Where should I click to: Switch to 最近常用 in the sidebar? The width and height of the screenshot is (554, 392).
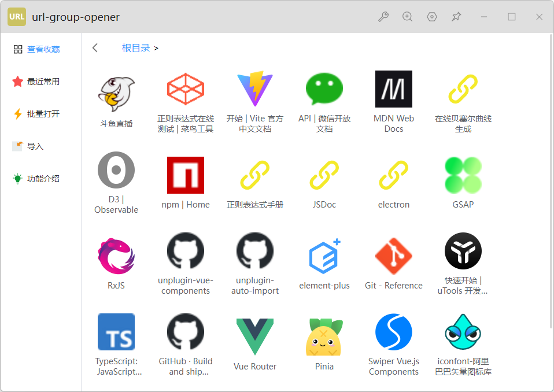coord(36,82)
